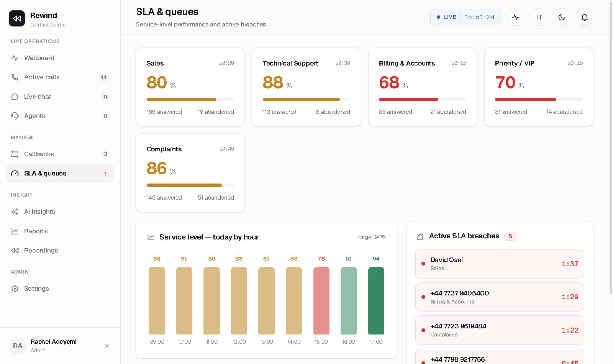The width and height of the screenshot is (613, 364).
Task: Click the SLA & queues gauge icon
Action: point(15,174)
